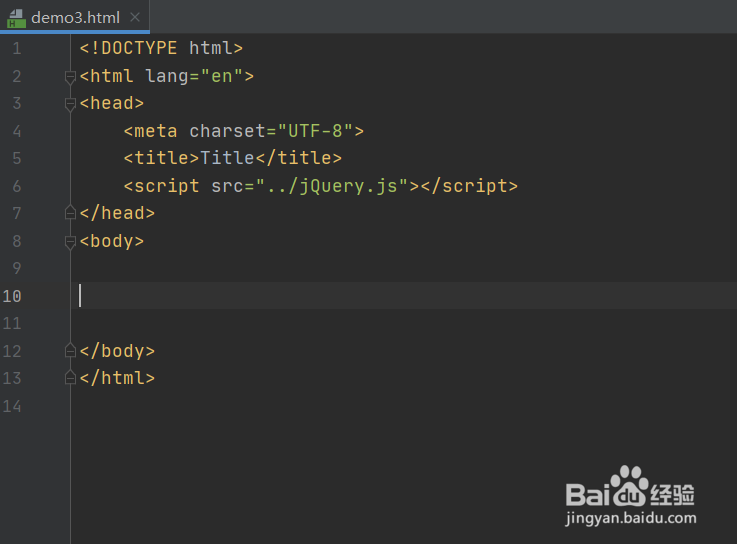The image size is (737, 544).
Task: Click the closing </html> tag text
Action: [x=117, y=378]
